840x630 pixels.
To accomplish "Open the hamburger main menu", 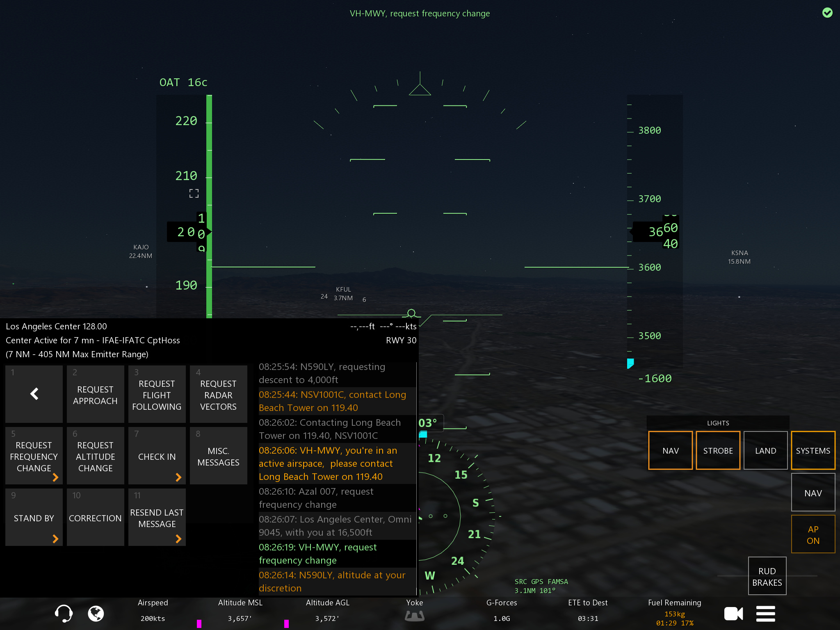I will click(x=765, y=614).
